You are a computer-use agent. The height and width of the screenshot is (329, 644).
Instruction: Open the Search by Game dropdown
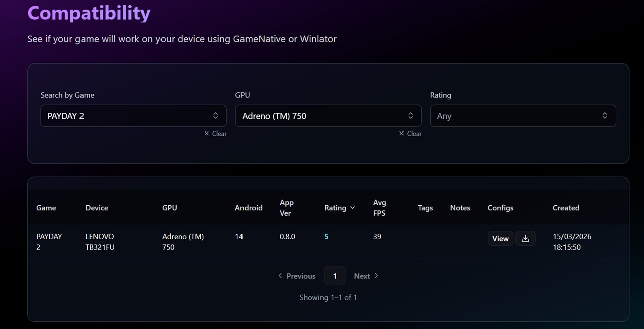pyautogui.click(x=133, y=116)
